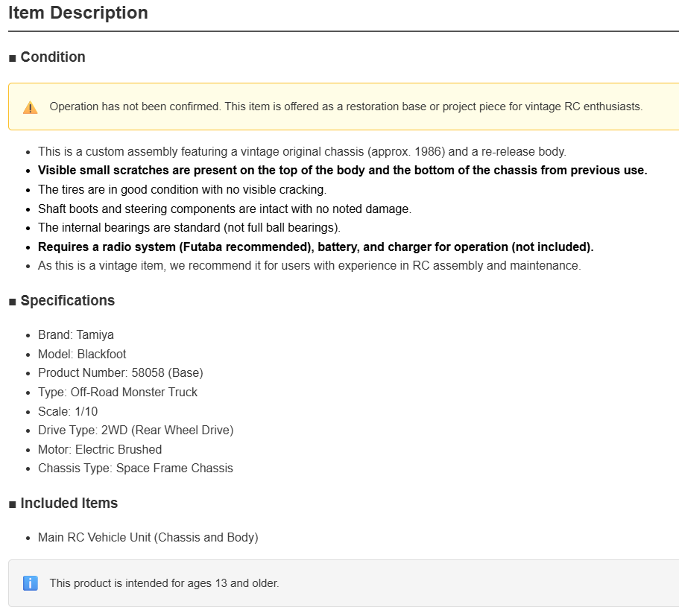
Task: Click 'Product Number: 58058 (Base)'
Action: [x=121, y=372]
